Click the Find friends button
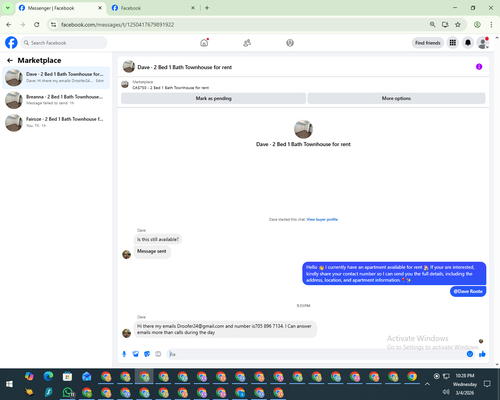Viewport: 500px width, 400px height. click(x=428, y=43)
